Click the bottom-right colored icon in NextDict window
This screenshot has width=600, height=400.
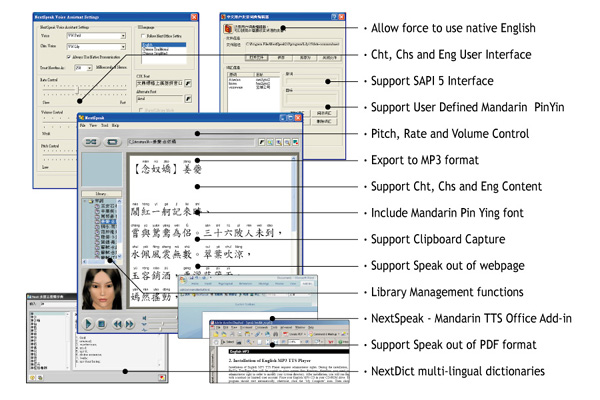click(162, 377)
